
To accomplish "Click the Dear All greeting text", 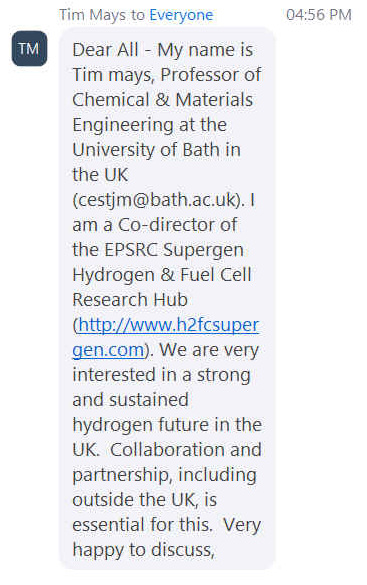I will pos(106,50).
